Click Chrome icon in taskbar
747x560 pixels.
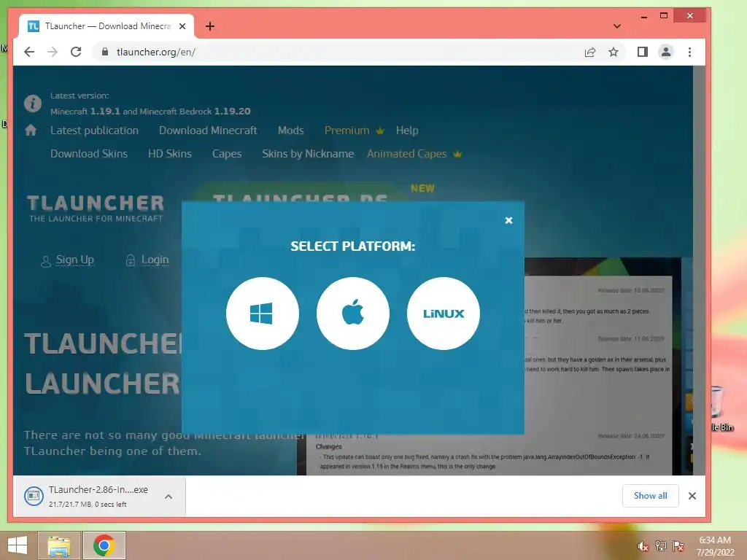coord(104,545)
